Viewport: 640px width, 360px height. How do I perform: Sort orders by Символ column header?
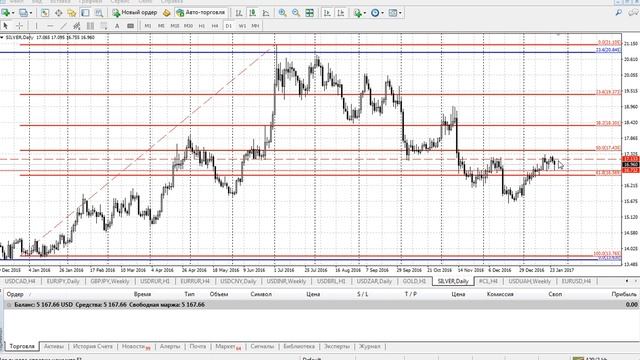[261, 294]
